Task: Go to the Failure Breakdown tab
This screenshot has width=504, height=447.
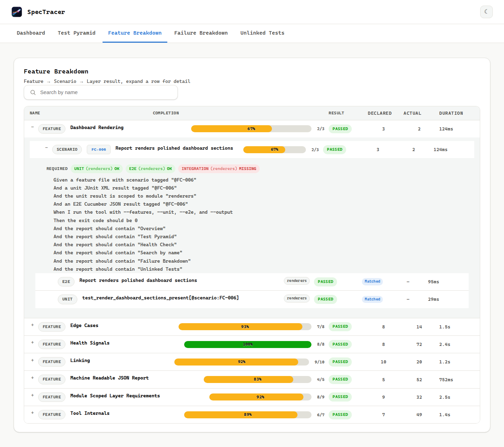Action: pyautogui.click(x=201, y=33)
